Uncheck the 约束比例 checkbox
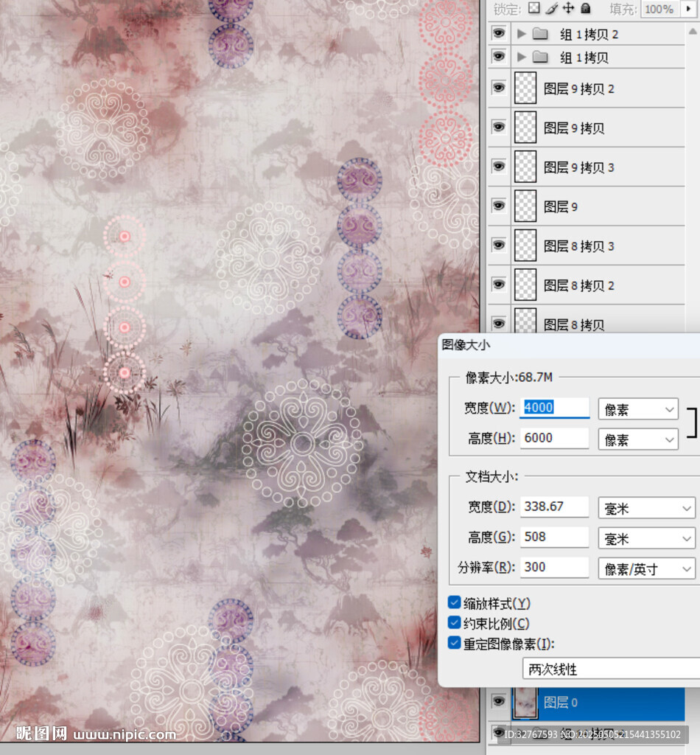 click(455, 623)
